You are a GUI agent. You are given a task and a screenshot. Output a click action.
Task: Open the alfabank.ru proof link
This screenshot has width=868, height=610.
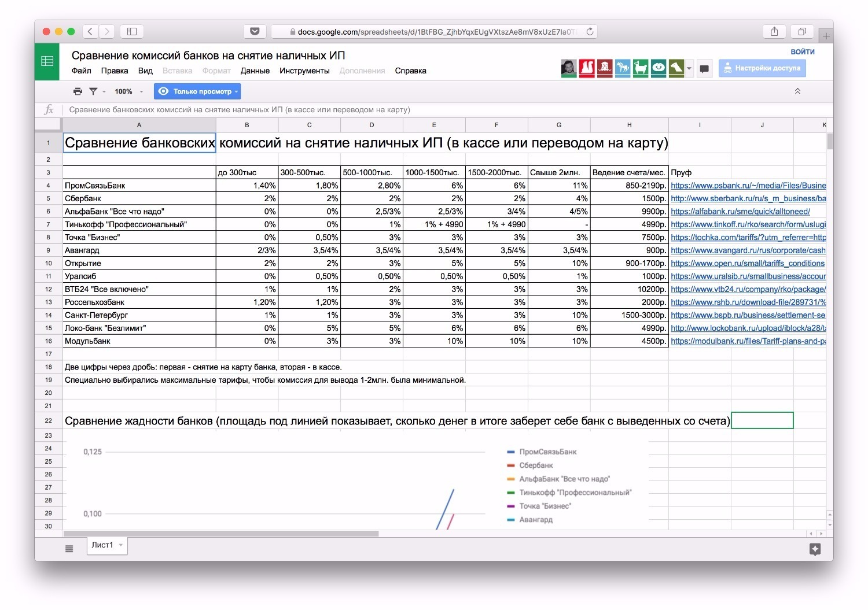[740, 212]
